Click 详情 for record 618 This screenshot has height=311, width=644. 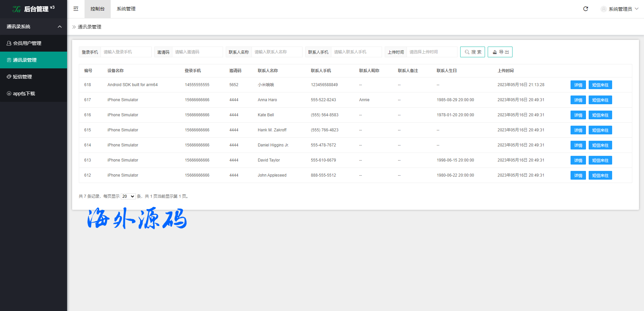578,85
